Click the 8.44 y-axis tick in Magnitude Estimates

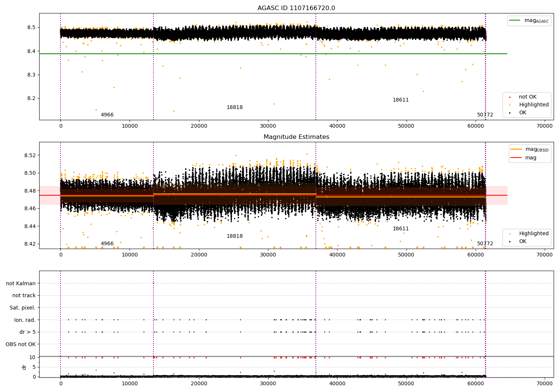[30, 226]
